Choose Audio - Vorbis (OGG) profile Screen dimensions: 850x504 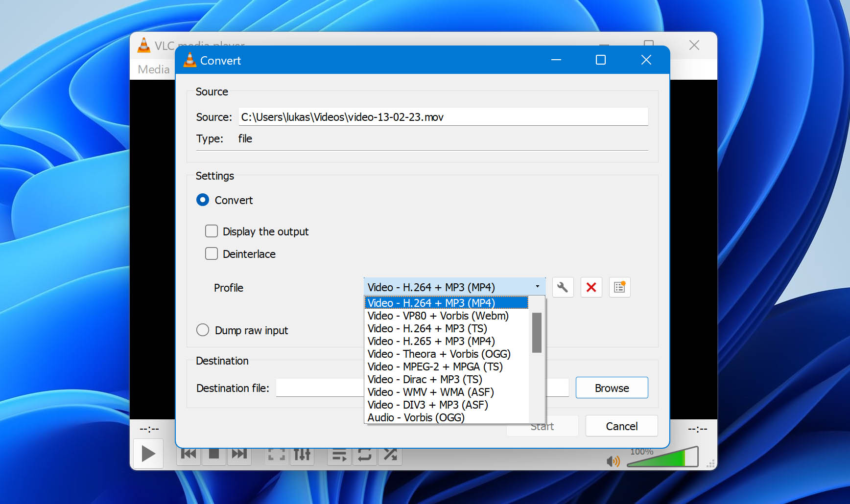pos(447,417)
